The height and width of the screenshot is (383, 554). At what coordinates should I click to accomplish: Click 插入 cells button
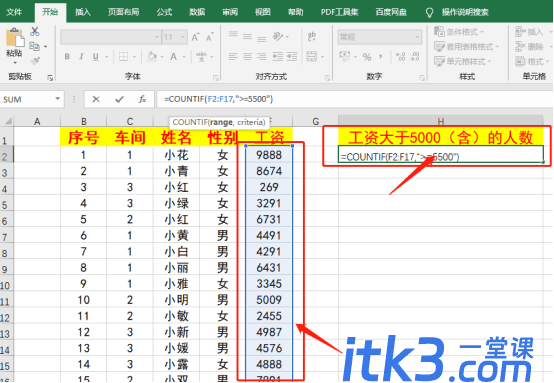pos(529,32)
